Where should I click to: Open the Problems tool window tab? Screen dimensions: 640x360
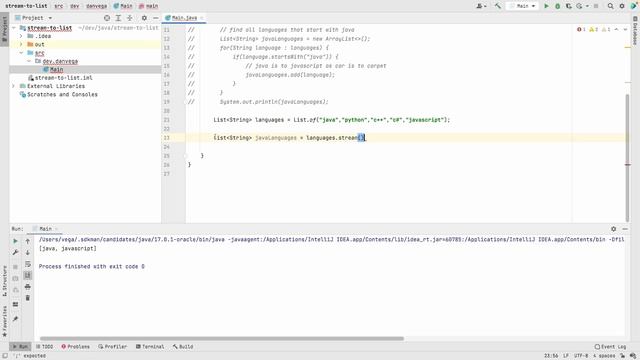76,347
